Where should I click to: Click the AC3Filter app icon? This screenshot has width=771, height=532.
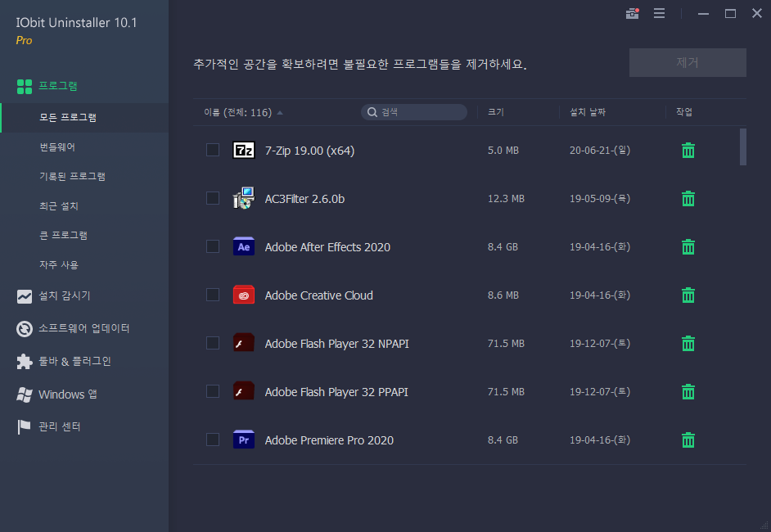(x=243, y=198)
